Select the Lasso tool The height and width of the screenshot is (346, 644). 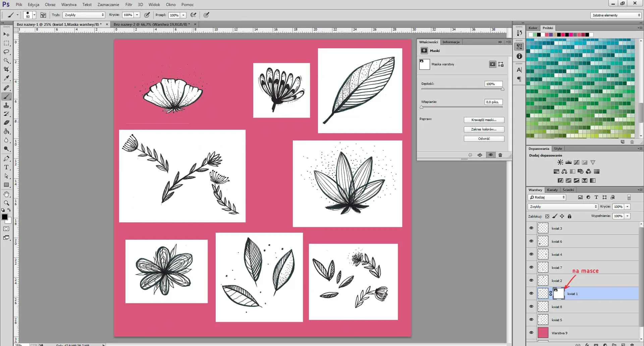pos(6,52)
